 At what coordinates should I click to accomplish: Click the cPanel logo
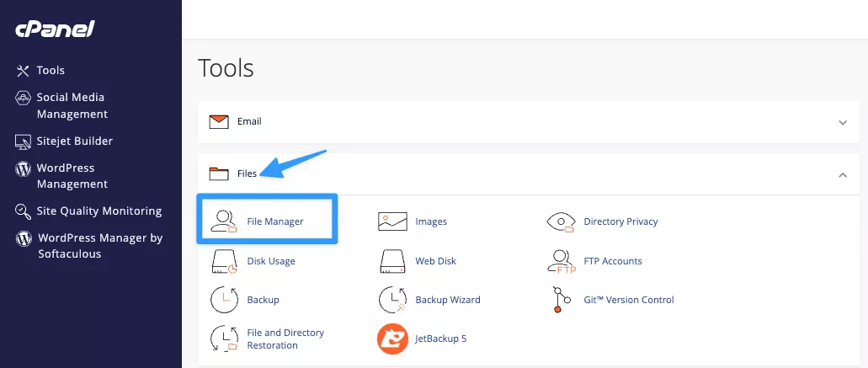click(x=55, y=29)
